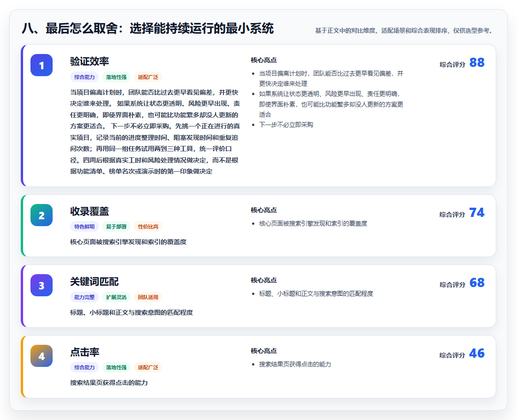Image resolution: width=517 pixels, height=420 pixels.
Task: Select the 性价比高 tag
Action: coord(148,227)
